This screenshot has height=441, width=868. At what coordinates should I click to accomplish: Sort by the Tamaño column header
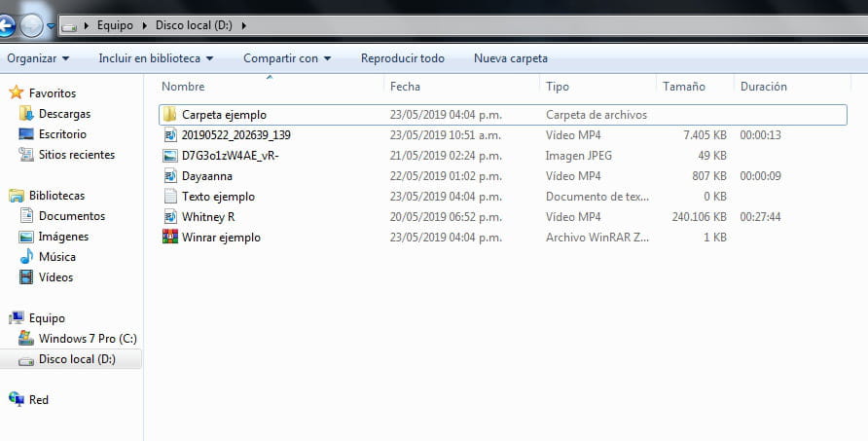point(684,87)
